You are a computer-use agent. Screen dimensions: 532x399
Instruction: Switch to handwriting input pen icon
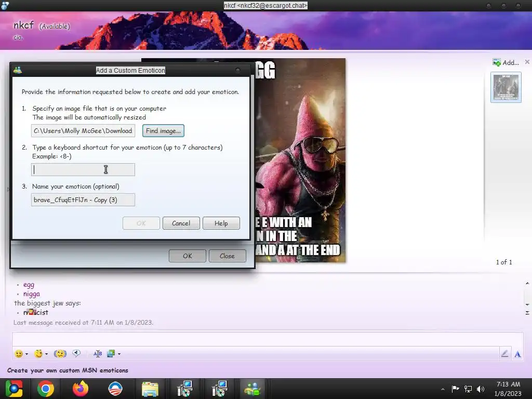pos(504,354)
